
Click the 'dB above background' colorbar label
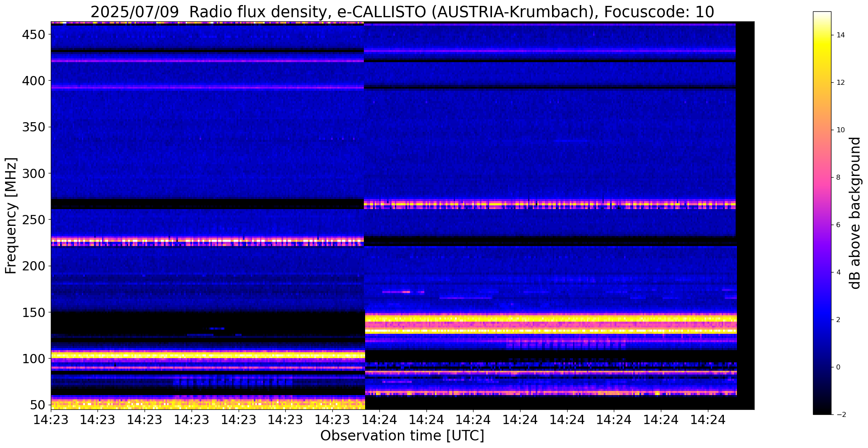tap(855, 213)
